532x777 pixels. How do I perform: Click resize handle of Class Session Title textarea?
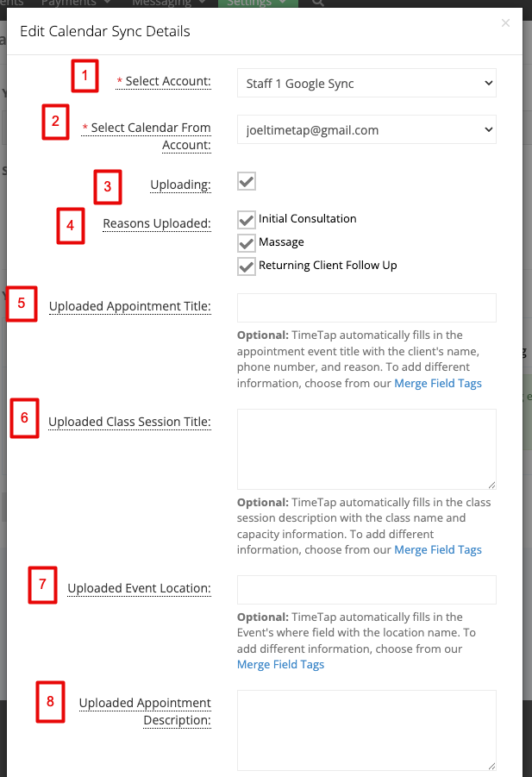[x=491, y=486]
